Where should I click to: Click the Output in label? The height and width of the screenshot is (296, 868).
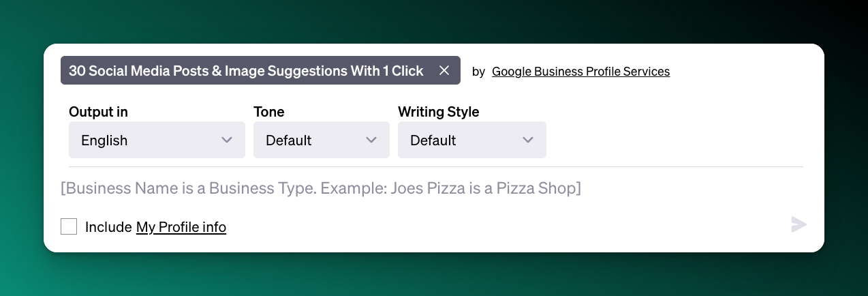pos(98,112)
